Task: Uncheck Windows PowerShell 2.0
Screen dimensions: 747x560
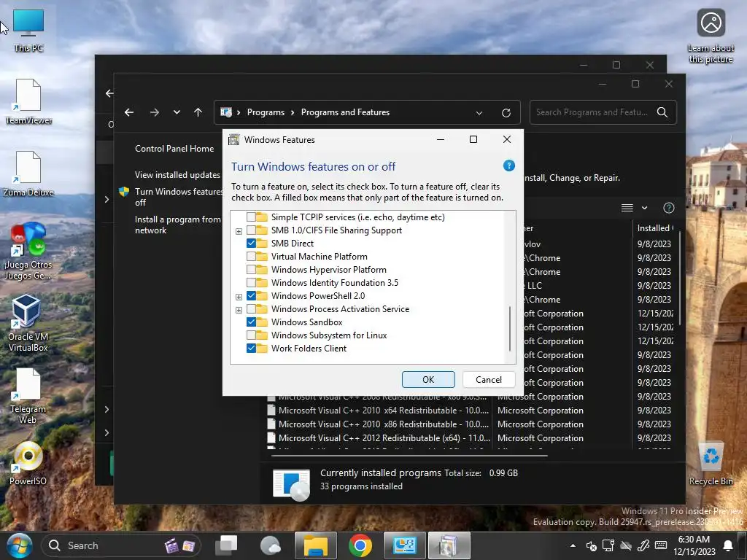Action: point(251,296)
